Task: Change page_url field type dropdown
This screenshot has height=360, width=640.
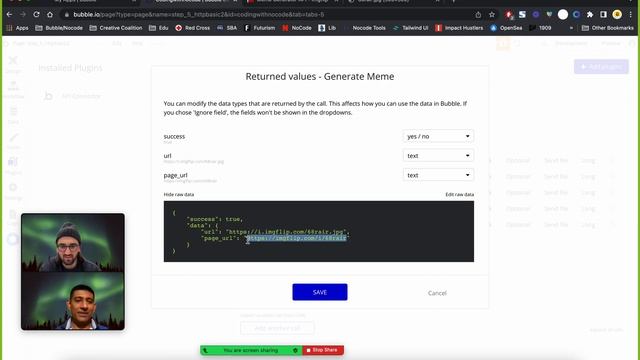Action: [438, 175]
